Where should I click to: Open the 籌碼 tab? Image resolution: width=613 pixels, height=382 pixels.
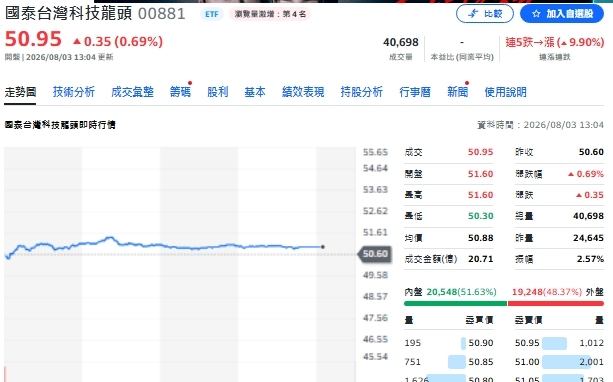[x=180, y=92]
